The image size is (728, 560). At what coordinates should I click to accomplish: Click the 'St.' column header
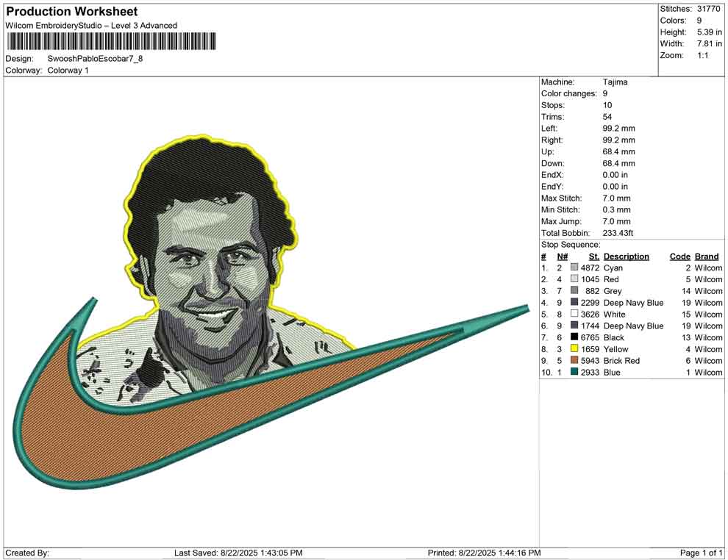coord(594,256)
